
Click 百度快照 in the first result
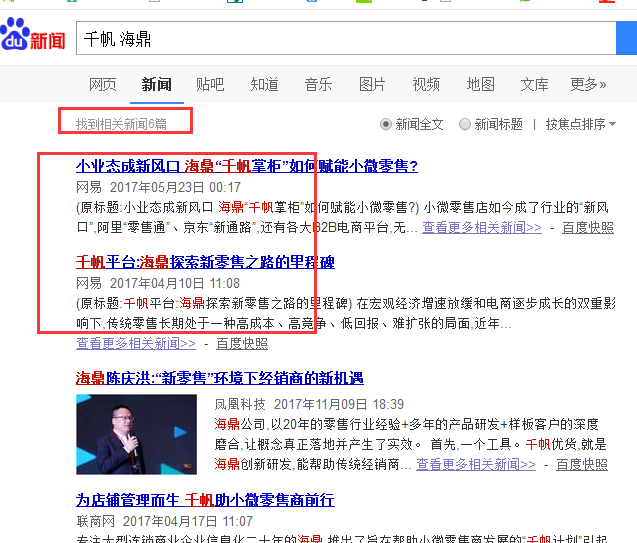588,227
